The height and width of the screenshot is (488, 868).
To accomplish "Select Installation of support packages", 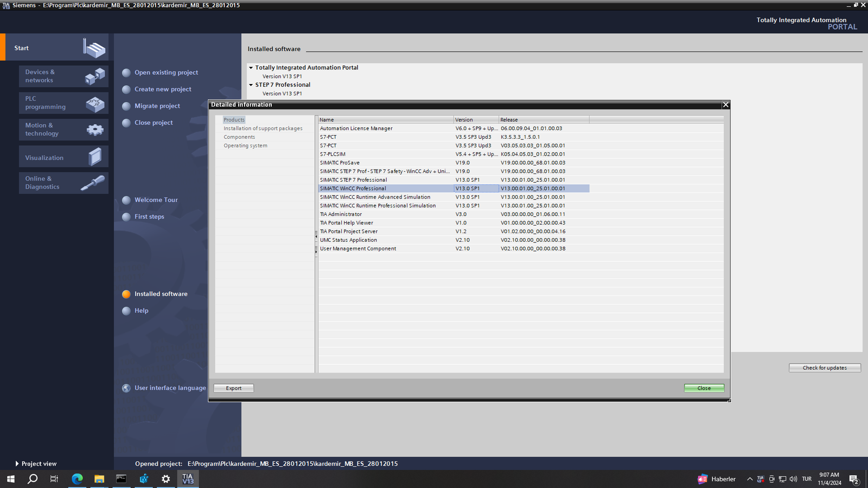I will click(x=263, y=129).
